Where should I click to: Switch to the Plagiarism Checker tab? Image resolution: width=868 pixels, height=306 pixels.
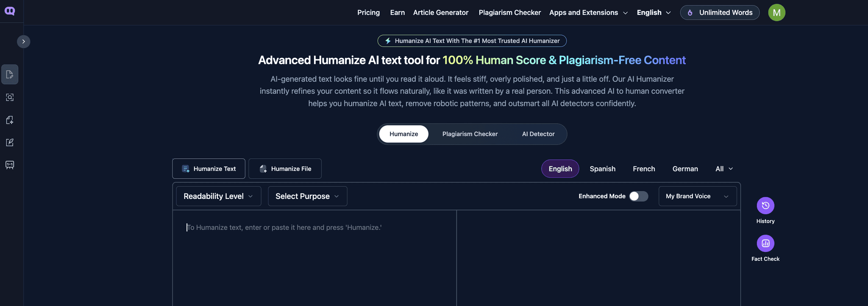tap(470, 134)
